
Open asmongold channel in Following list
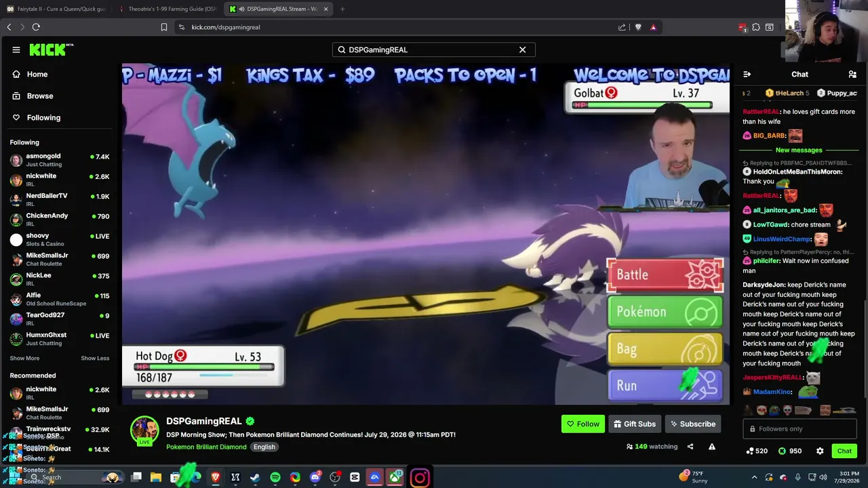tap(60, 160)
